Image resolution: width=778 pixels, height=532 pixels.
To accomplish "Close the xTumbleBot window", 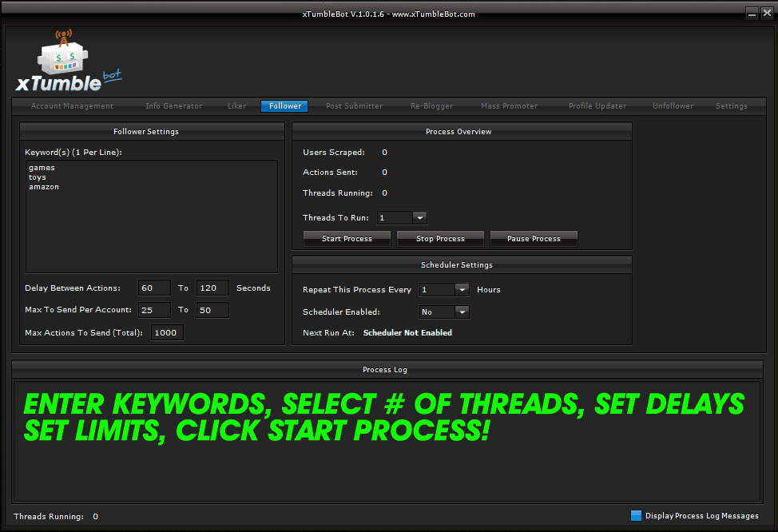I will coord(767,14).
